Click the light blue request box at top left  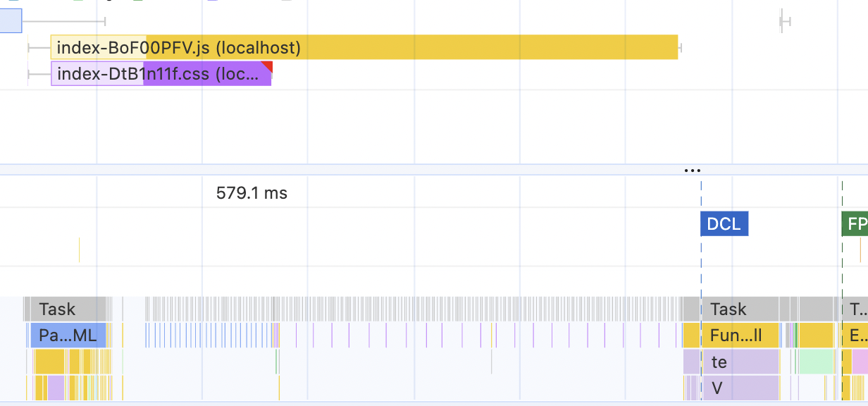(x=11, y=21)
